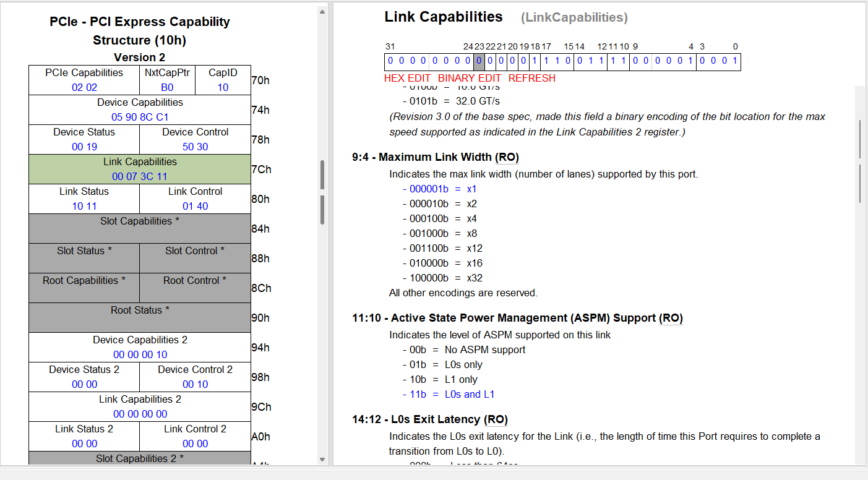Select the Link Status register 10 11

(x=84, y=199)
